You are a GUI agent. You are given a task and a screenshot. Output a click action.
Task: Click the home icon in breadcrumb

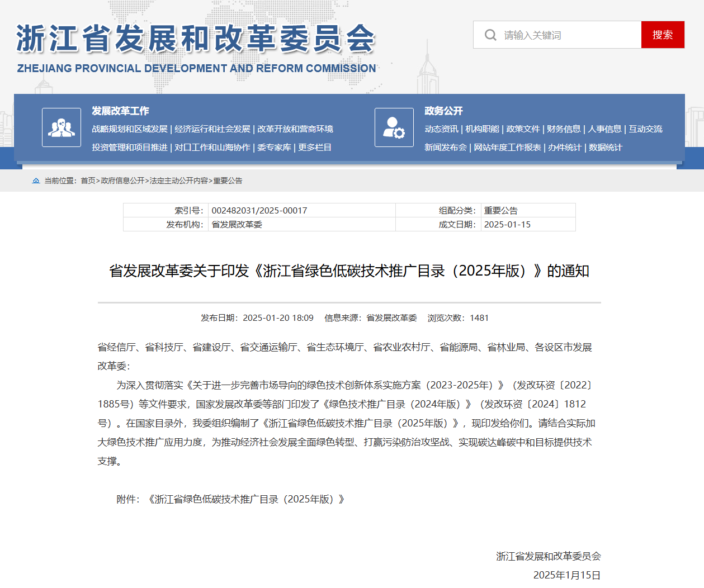(x=36, y=181)
